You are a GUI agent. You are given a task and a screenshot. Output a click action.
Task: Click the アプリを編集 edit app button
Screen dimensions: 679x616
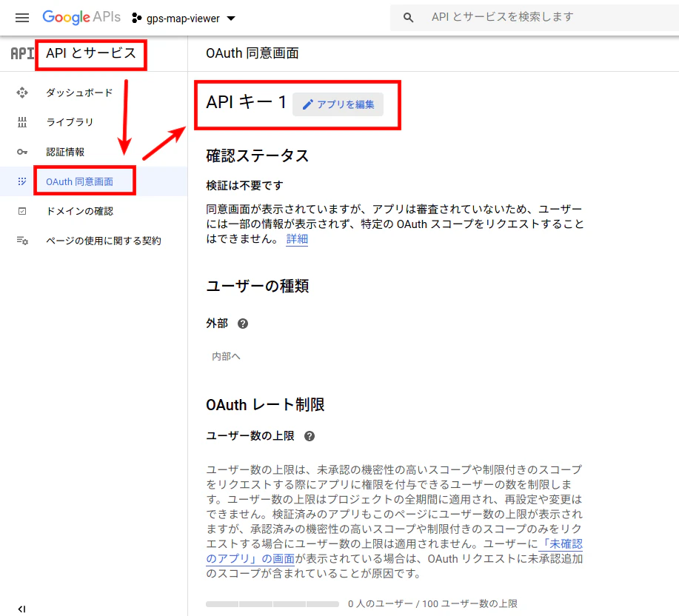[338, 104]
